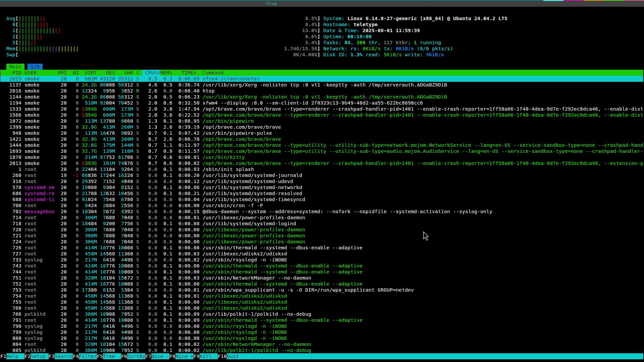Select the dbus-daemon process row

pyautogui.click(x=322, y=212)
